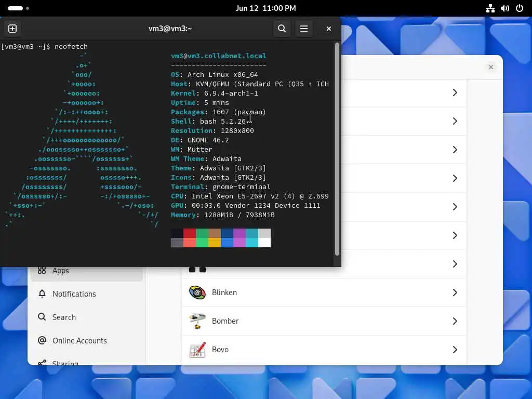Open Search settings in sidebar

coord(87,317)
